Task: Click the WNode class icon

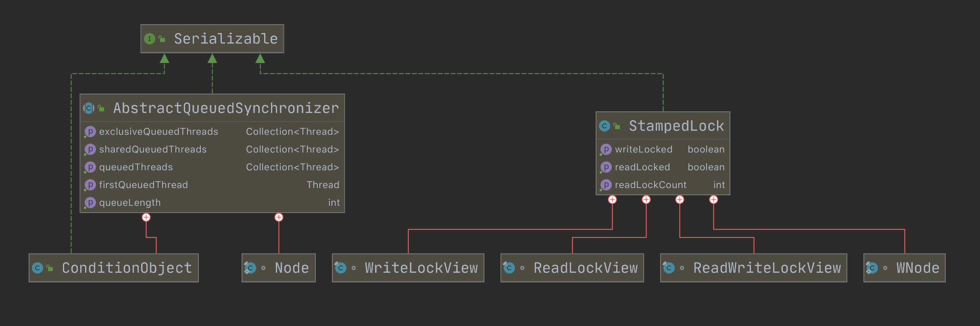Action: pos(872,268)
